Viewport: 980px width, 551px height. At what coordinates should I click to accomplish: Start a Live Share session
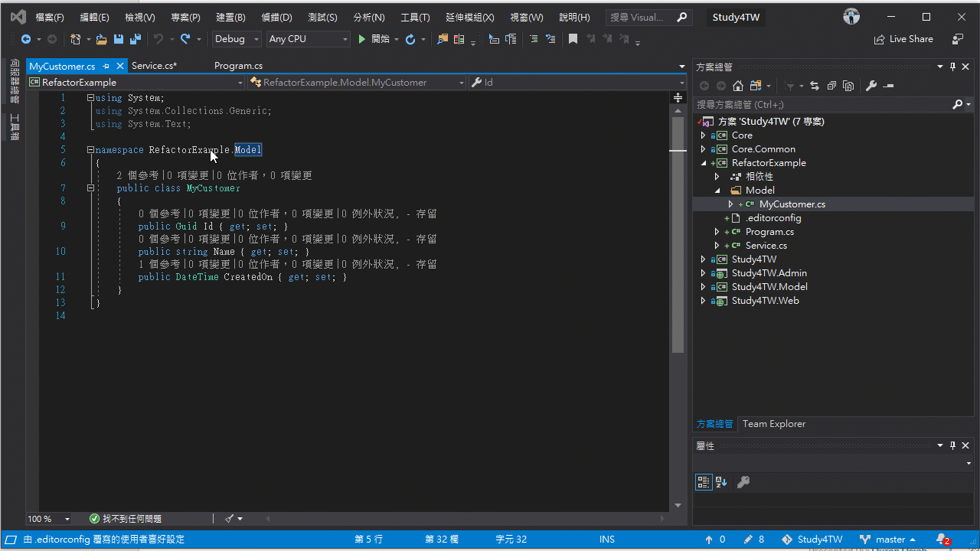pyautogui.click(x=903, y=38)
